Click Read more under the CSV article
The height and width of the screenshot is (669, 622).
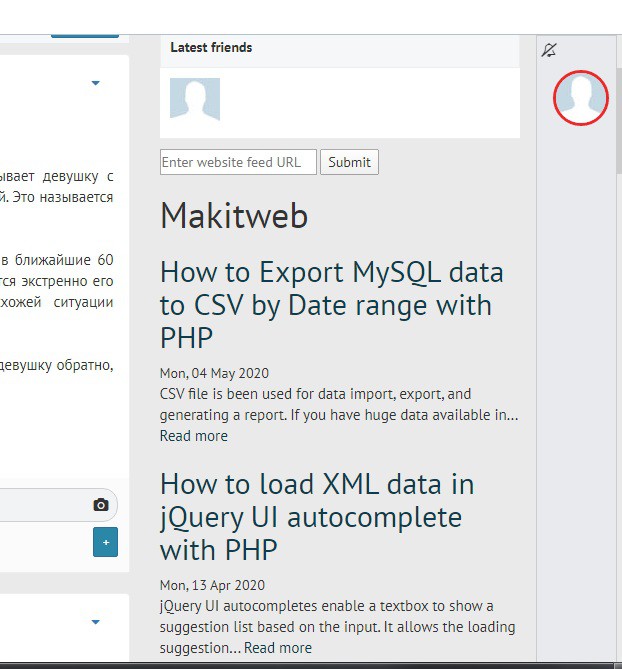[194, 436]
